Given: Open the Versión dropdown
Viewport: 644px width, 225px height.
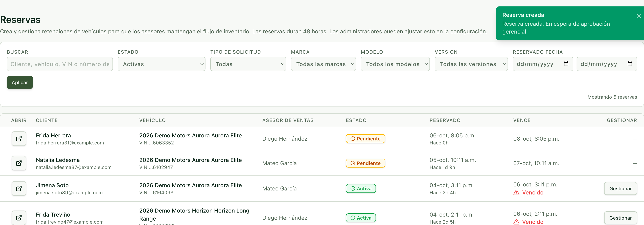Looking at the screenshot, I should (x=471, y=64).
